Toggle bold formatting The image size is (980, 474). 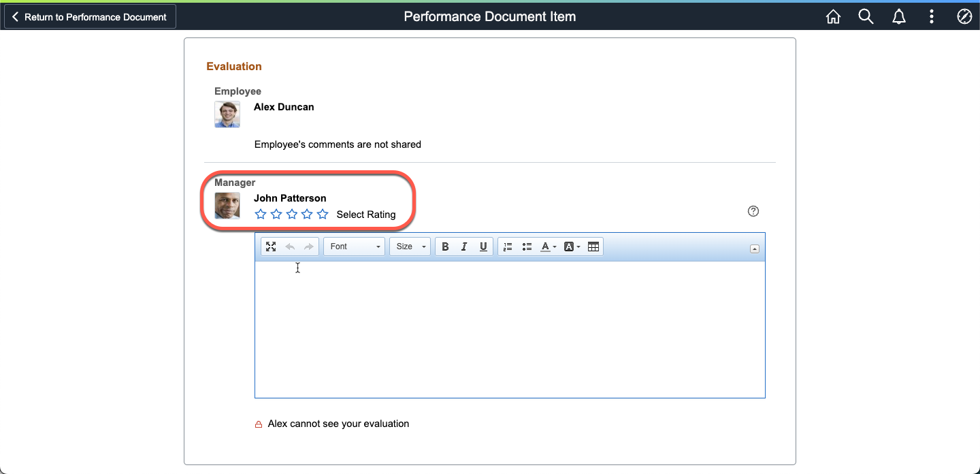point(445,247)
